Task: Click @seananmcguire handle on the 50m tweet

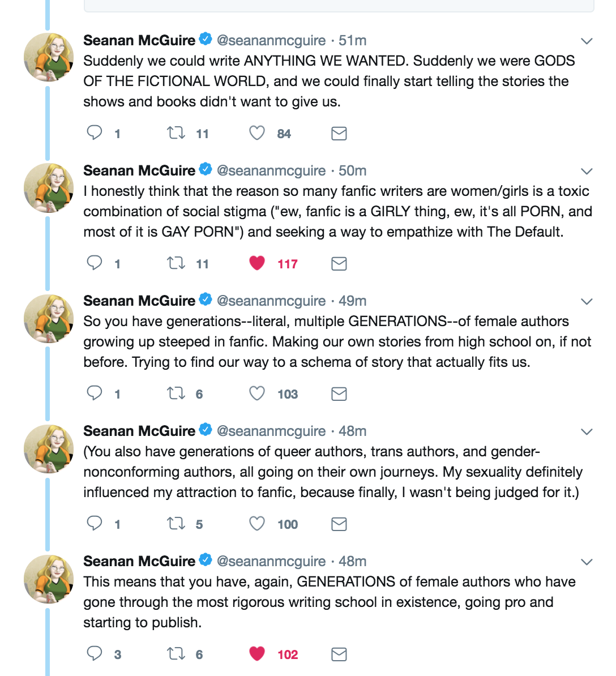Action: [271, 170]
